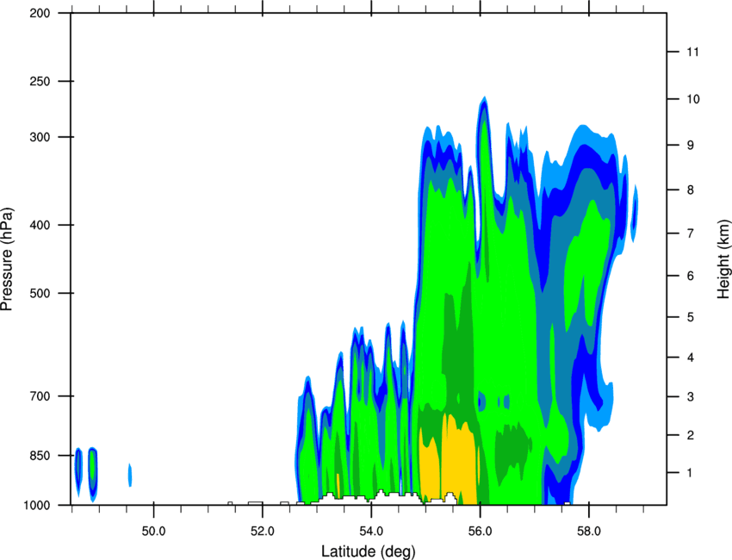Click the 5 km height tick label

coord(691,317)
